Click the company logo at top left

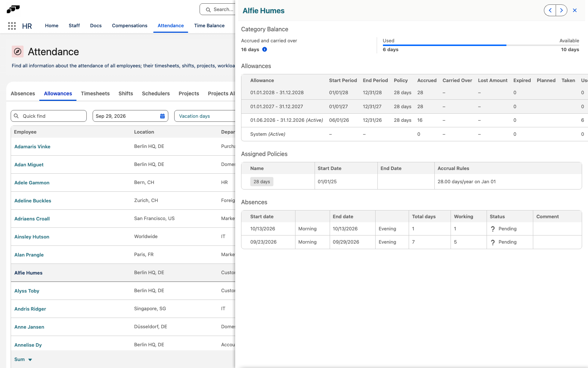[13, 9]
